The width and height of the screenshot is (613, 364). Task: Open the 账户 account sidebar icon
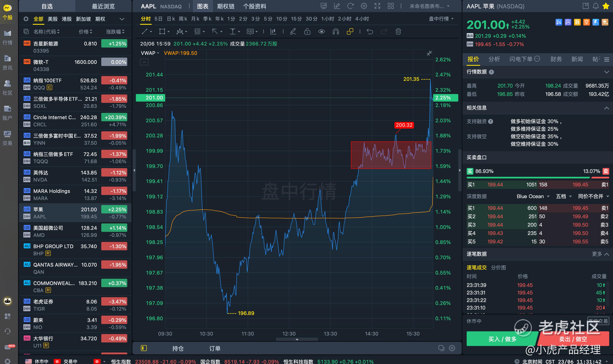pos(7,113)
